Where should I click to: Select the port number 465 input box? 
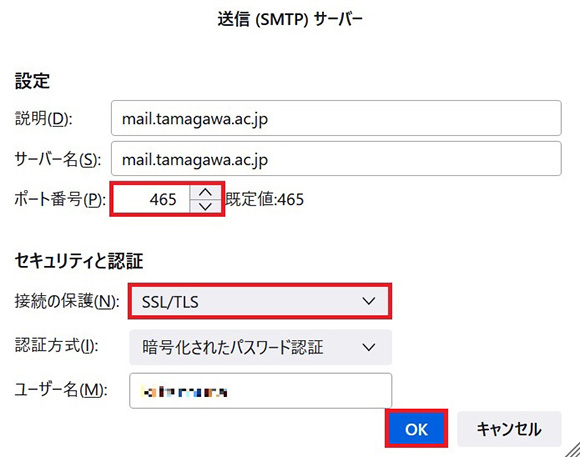coord(152,199)
